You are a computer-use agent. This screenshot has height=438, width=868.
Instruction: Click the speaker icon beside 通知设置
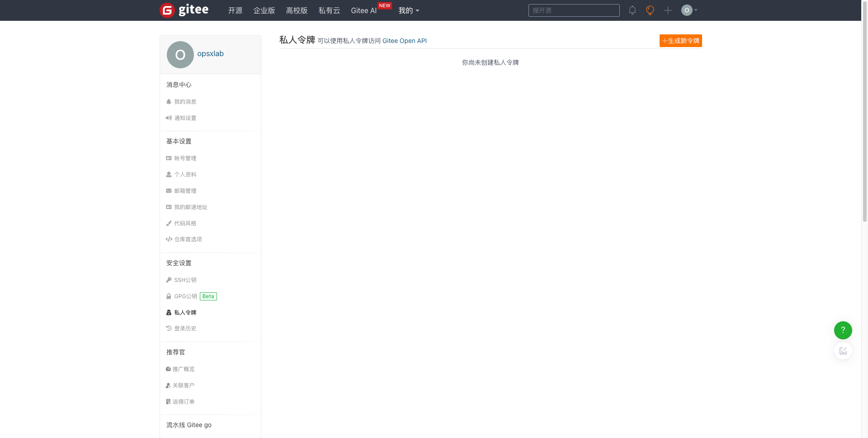[x=169, y=118]
